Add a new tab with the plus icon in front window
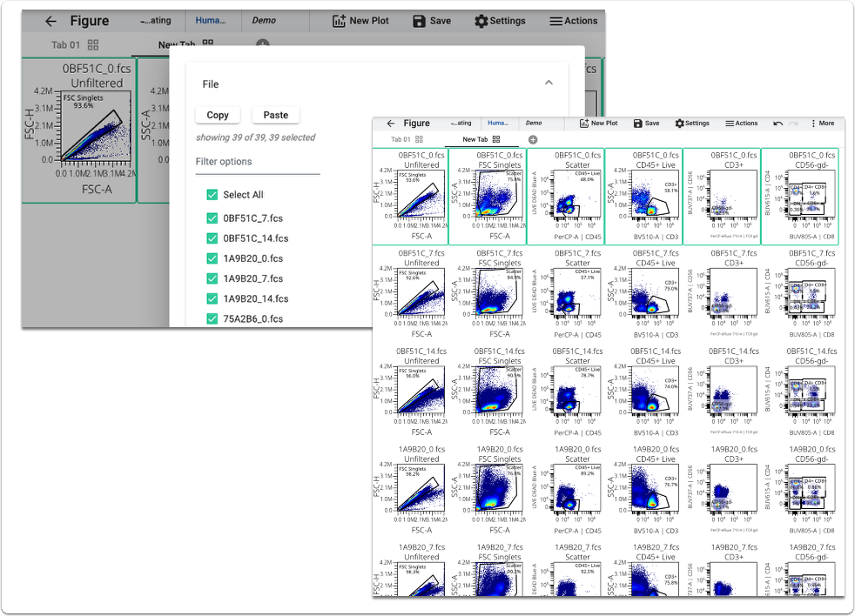The image size is (855, 616). click(x=533, y=139)
